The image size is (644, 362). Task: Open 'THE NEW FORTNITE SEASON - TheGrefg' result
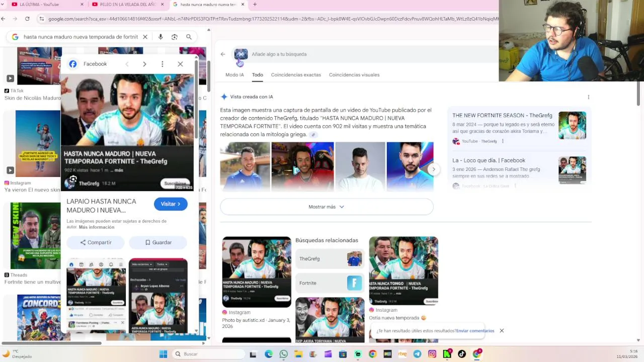tap(502, 116)
